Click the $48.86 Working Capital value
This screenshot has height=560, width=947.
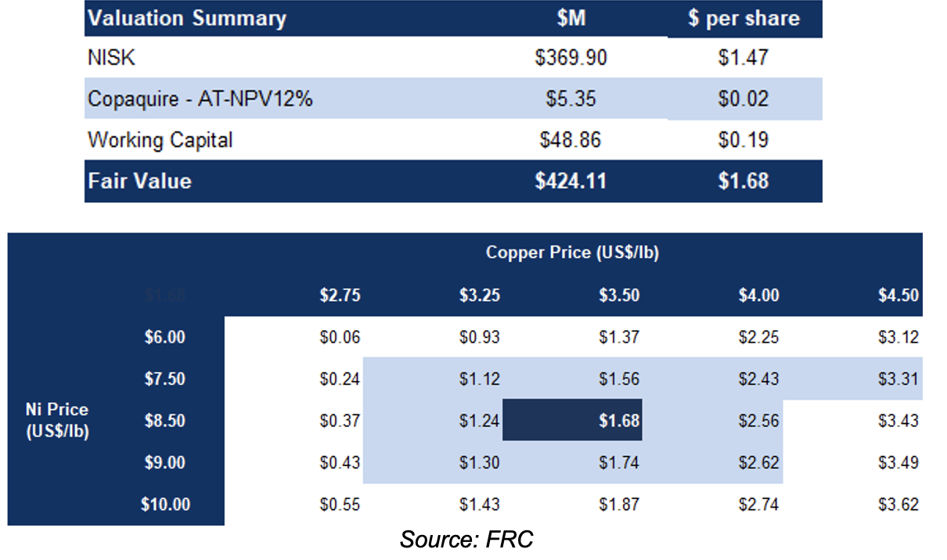(571, 141)
